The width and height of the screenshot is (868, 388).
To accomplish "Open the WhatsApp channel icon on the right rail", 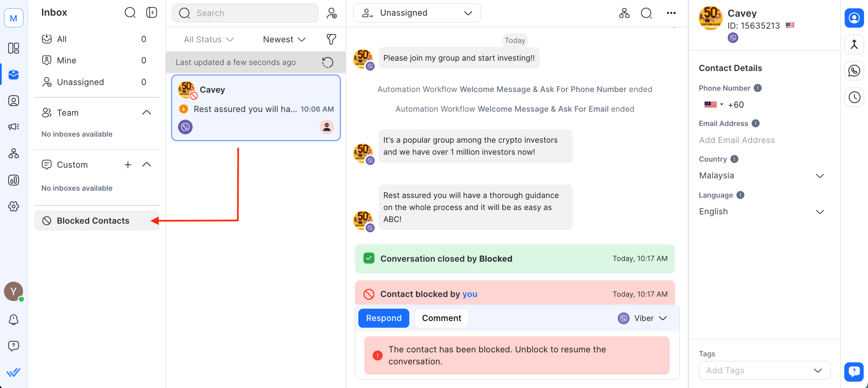I will (x=854, y=71).
